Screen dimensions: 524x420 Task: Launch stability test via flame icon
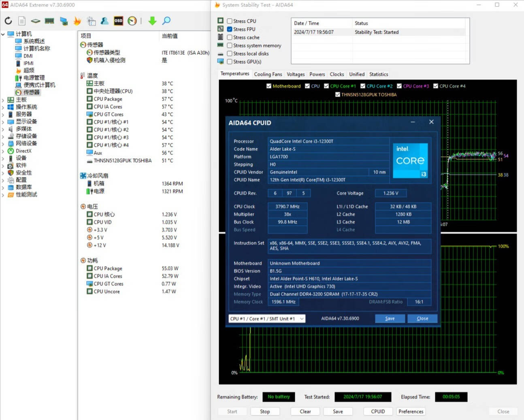[77, 21]
